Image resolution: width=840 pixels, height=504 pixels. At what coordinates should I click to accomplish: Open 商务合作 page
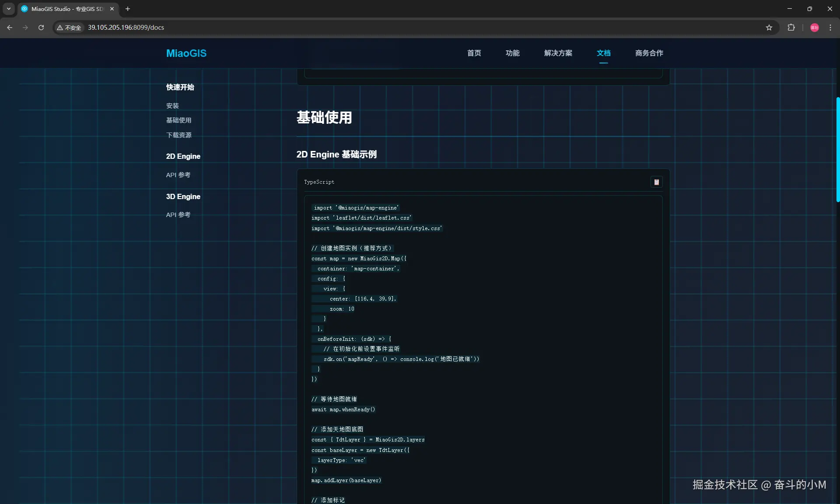tap(649, 53)
